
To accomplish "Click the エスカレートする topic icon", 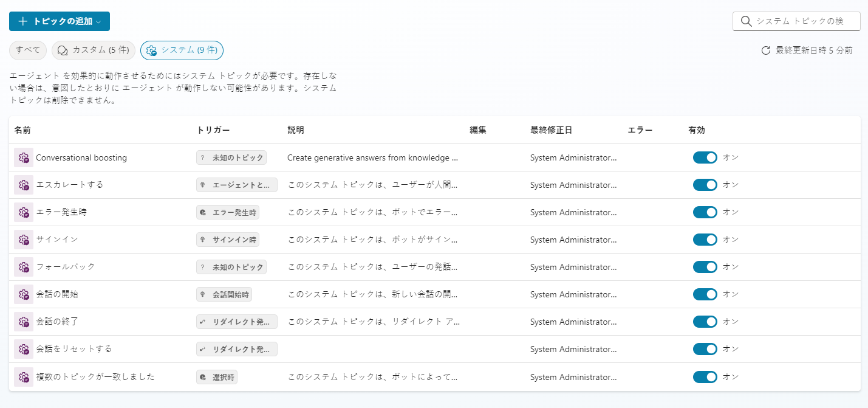I will [x=24, y=185].
